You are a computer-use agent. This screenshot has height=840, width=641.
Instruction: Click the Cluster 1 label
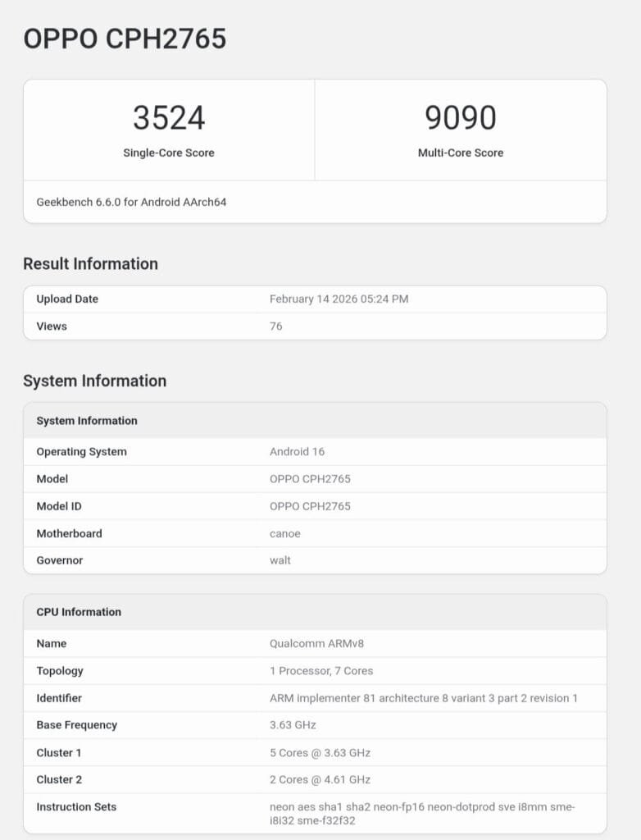59,753
